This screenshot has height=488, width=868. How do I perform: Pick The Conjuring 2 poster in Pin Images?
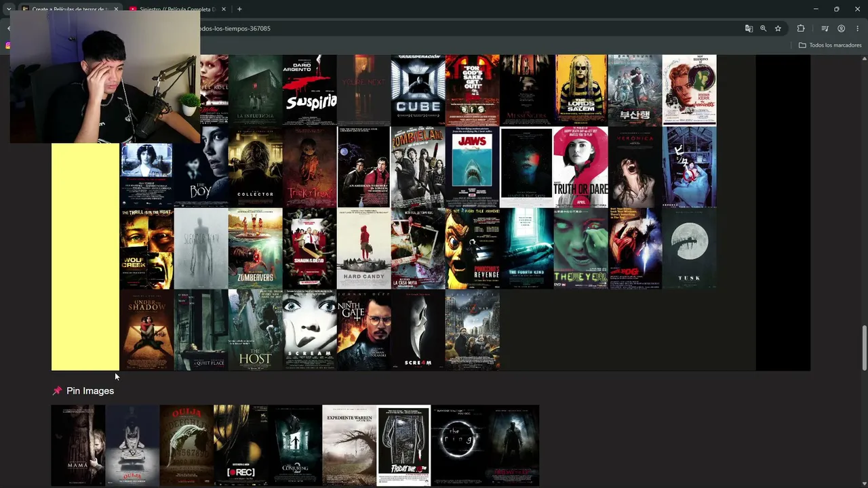click(x=295, y=445)
